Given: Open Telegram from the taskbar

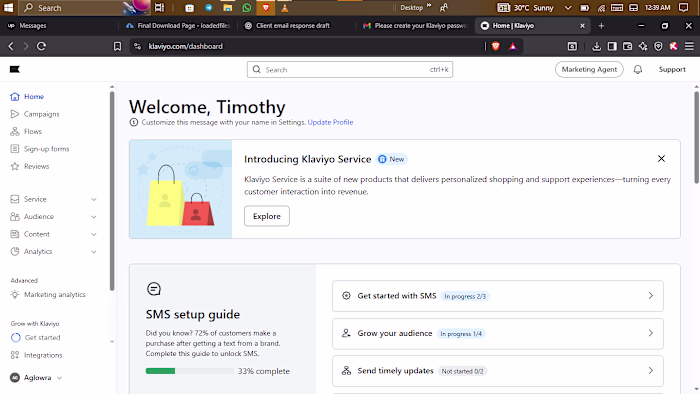Looking at the screenshot, I should [x=208, y=8].
